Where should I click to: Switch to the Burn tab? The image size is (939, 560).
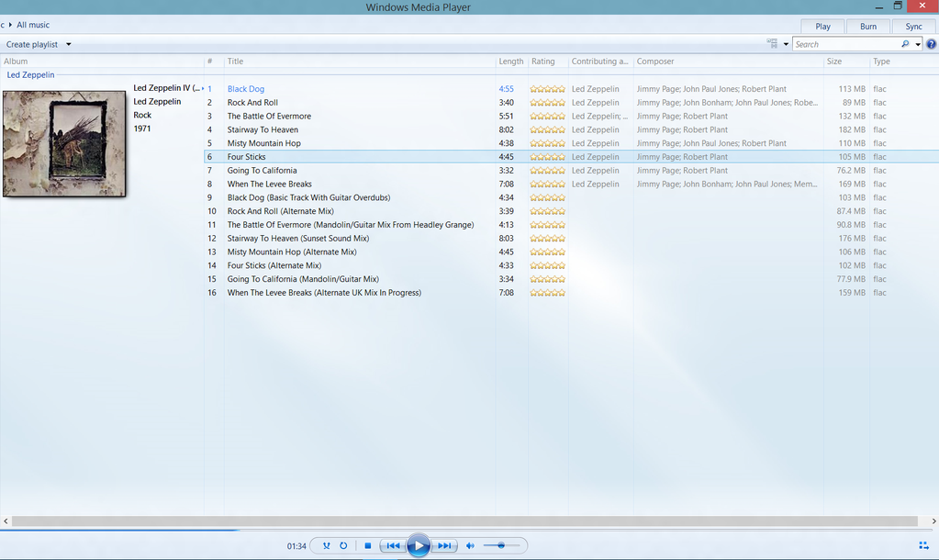[866, 26]
